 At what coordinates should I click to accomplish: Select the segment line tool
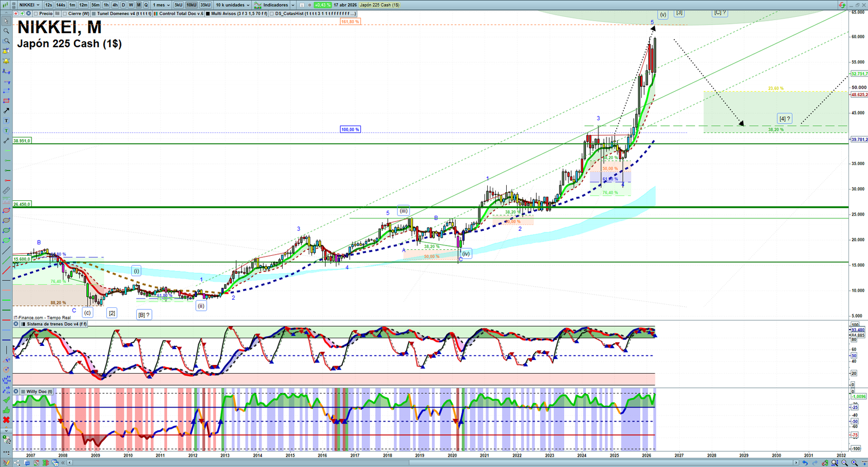tap(7, 141)
